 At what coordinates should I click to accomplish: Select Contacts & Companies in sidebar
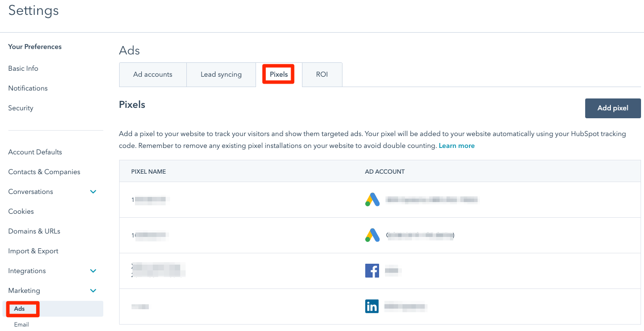[x=44, y=172]
